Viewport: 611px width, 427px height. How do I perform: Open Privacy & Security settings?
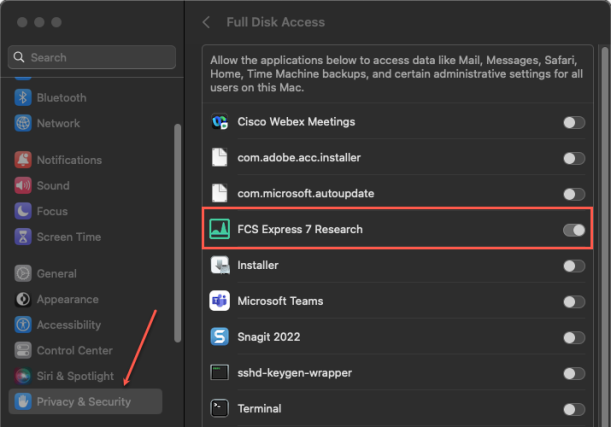click(x=84, y=402)
